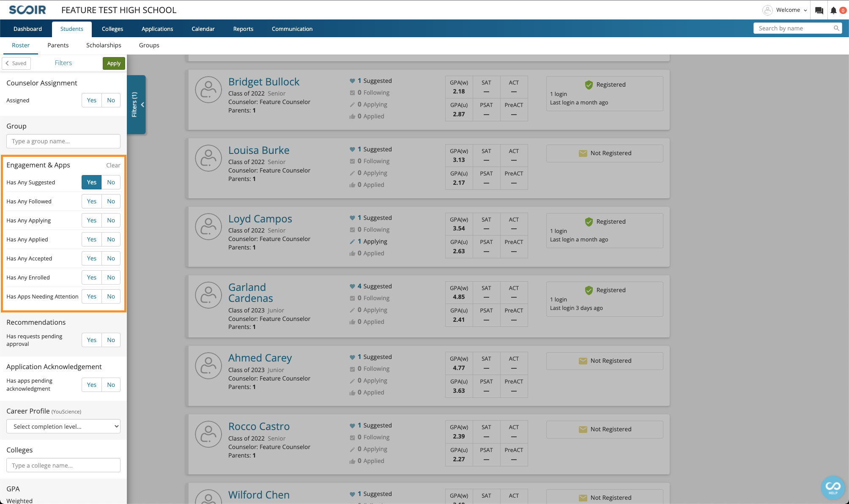849x504 pixels.
Task: Click Ahmed Carey's avatar icon
Action: click(208, 366)
